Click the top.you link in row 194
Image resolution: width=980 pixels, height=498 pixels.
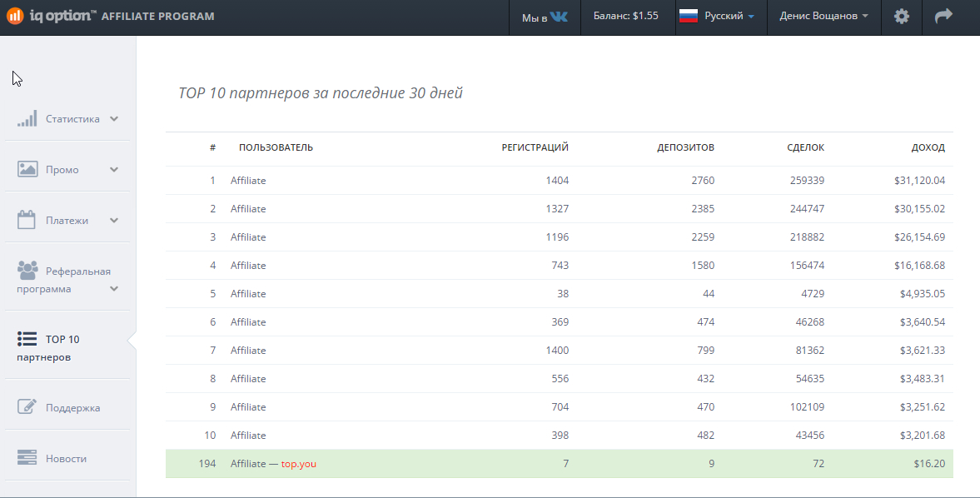[299, 464]
